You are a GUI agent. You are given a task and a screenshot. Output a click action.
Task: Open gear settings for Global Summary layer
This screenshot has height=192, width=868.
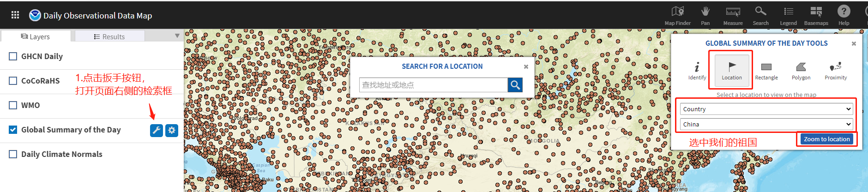172,130
